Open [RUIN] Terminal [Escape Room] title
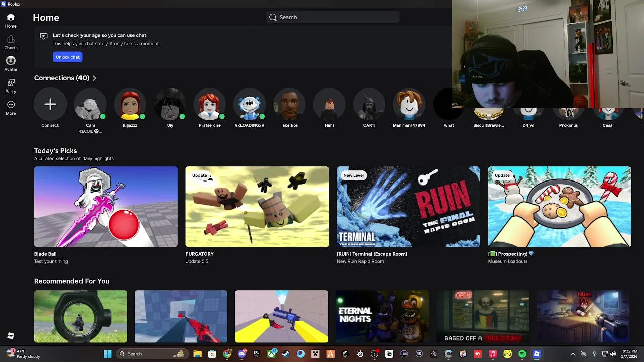 click(372, 254)
